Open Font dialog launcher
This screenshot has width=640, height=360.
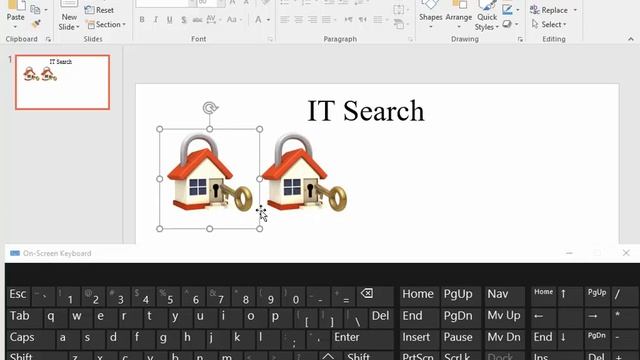click(270, 39)
